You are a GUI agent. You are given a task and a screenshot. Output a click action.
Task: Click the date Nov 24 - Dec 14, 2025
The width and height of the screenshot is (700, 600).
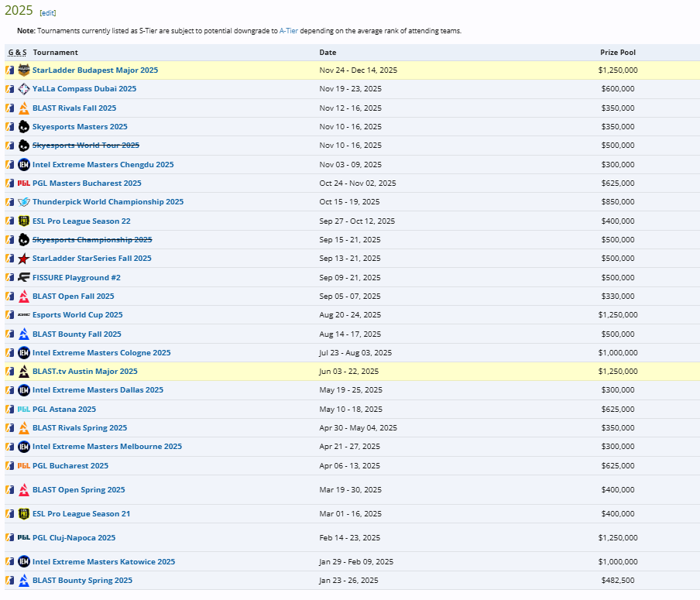358,70
